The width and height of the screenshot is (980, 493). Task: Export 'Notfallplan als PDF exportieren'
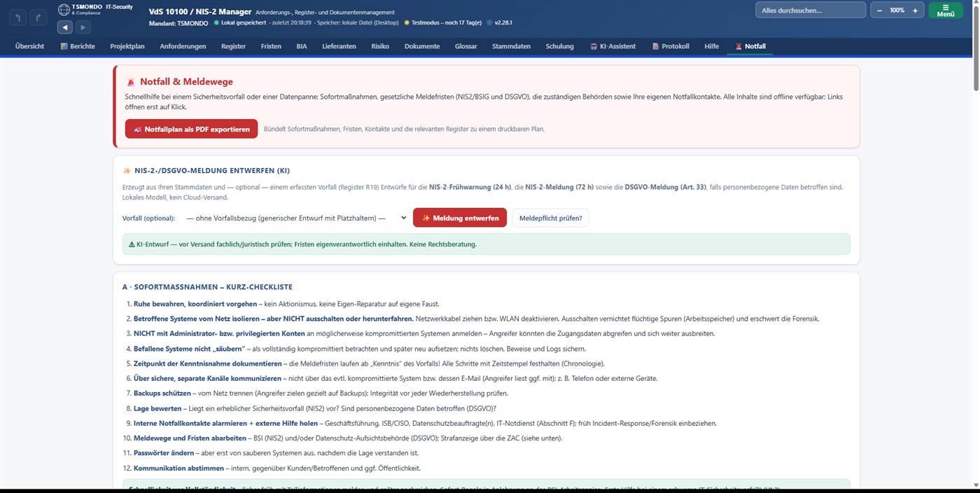[191, 129]
